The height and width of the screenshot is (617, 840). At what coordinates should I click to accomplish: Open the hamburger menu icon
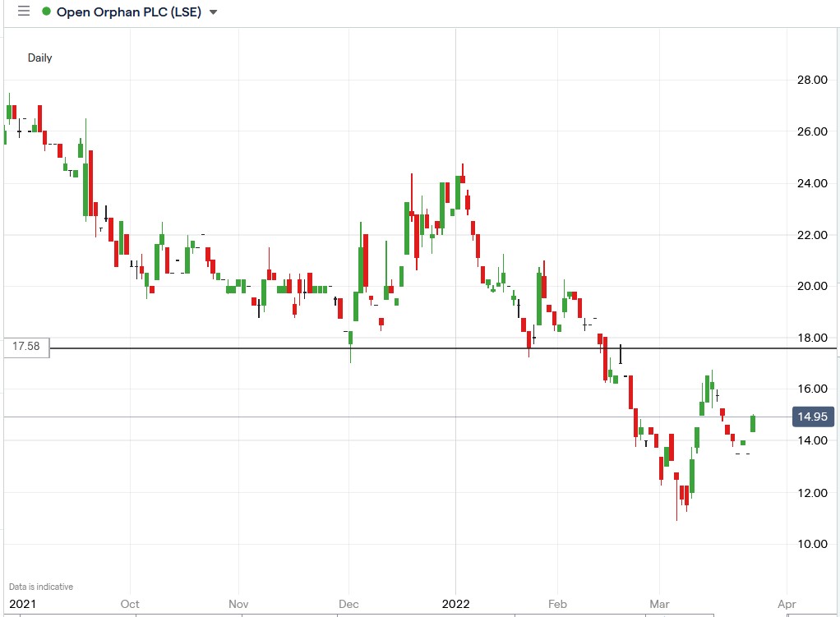pyautogui.click(x=24, y=12)
